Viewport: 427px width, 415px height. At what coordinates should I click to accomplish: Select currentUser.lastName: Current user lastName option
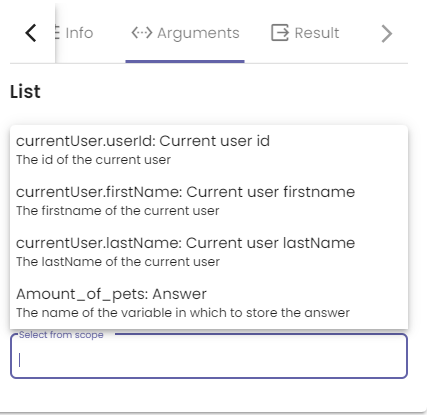click(x=209, y=252)
